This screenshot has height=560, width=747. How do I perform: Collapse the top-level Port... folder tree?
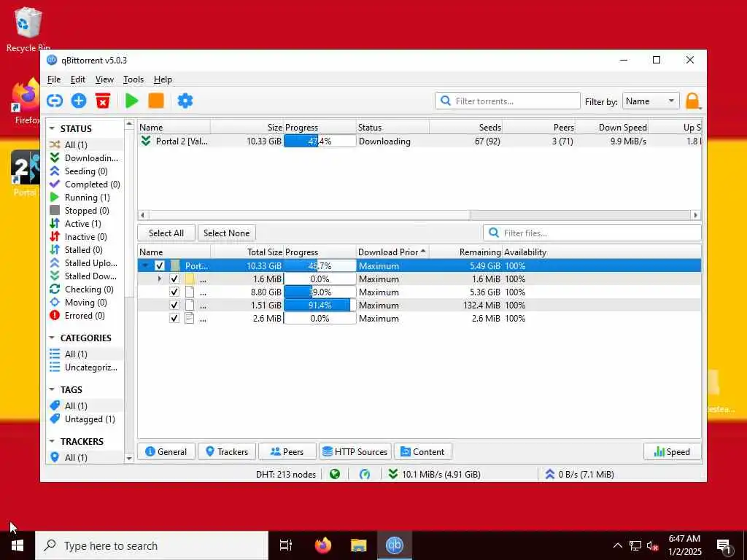(x=146, y=265)
